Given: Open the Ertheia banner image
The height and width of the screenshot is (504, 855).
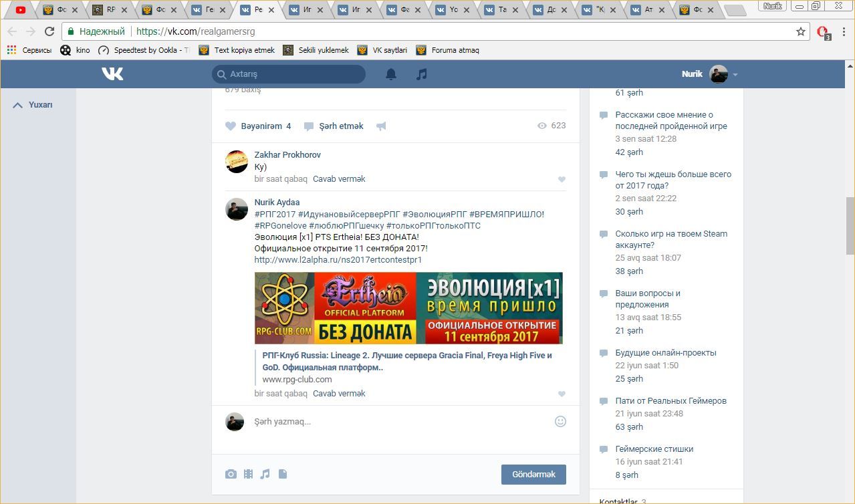Looking at the screenshot, I should click(408, 307).
